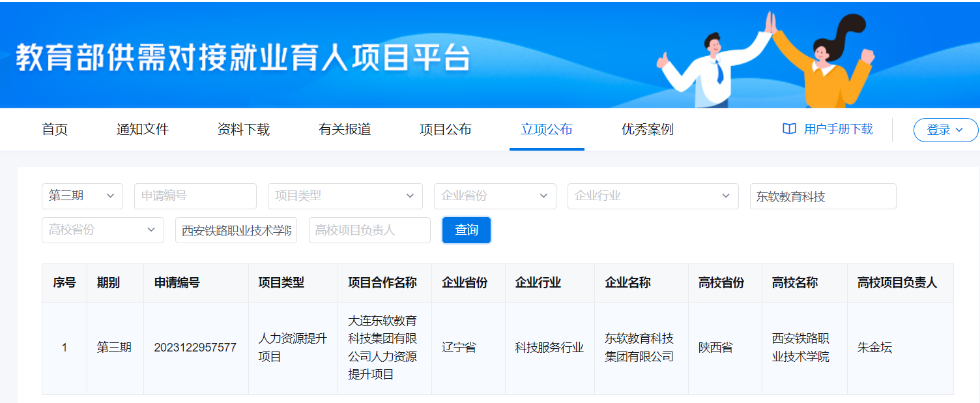Screen dimensions: 980x403
Task: Click the 西安铁路职业技术学院 school field
Action: [236, 230]
